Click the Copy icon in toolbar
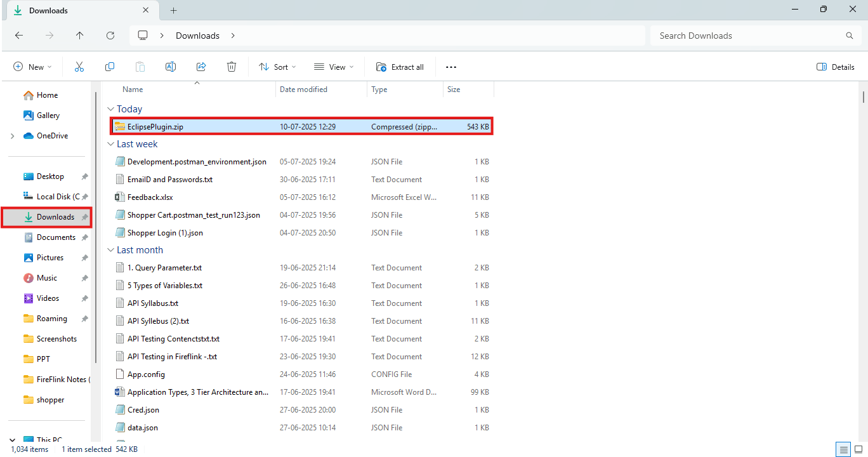This screenshot has width=868, height=457. [x=110, y=67]
